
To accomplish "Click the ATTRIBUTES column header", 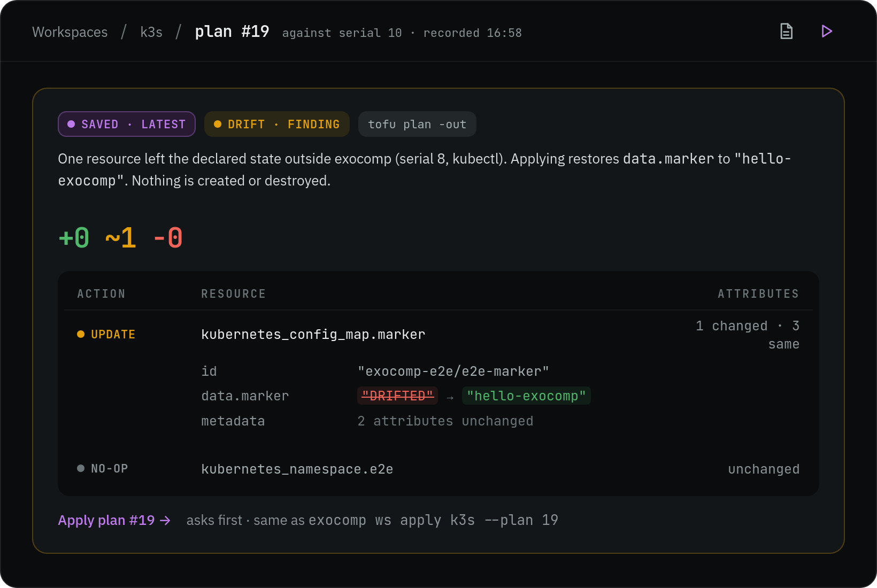I will tap(758, 293).
